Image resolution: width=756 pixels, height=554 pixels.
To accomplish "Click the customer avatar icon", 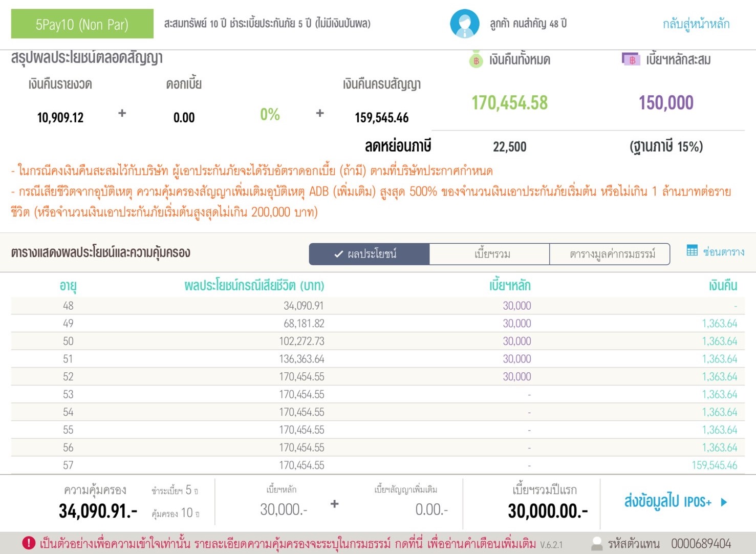I will 464,23.
